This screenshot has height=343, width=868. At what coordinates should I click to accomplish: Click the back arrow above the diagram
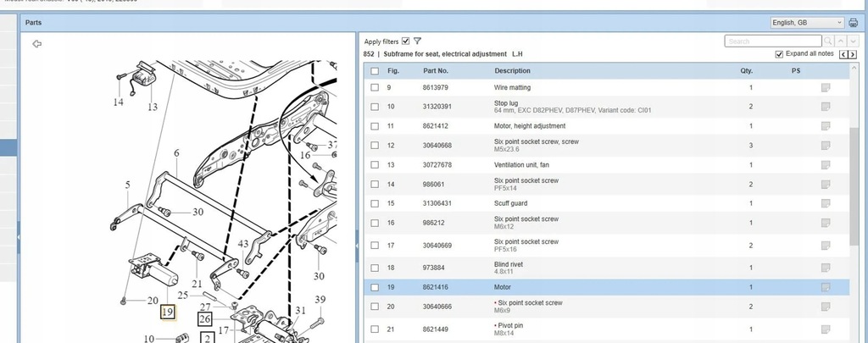[36, 43]
